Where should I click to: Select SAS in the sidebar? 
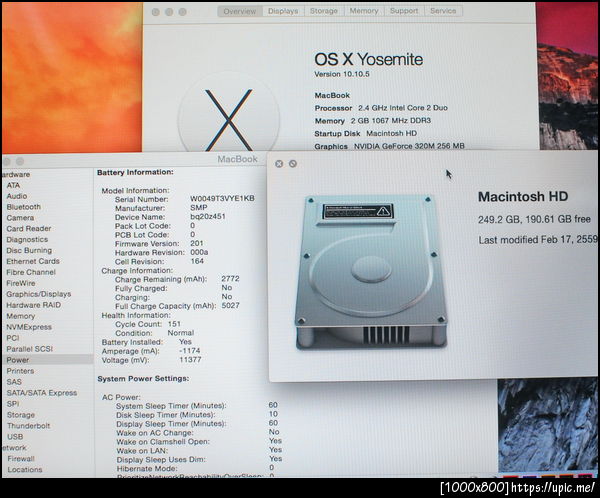tap(14, 382)
